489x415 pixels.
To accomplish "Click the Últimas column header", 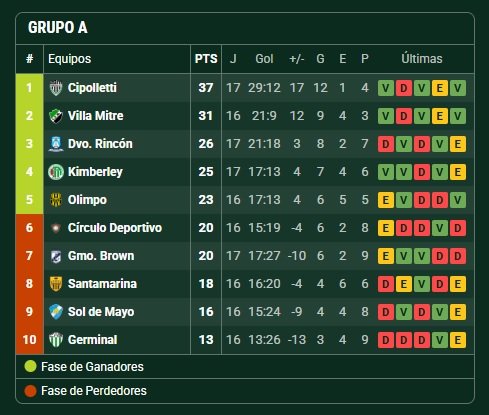I will (422, 59).
